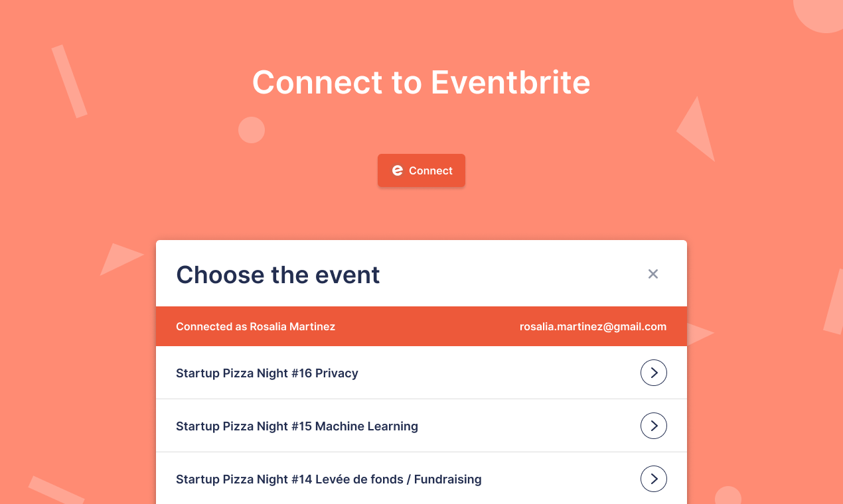Open Startup Pizza Night #16 Privacy arrow
The image size is (843, 504).
(653, 373)
